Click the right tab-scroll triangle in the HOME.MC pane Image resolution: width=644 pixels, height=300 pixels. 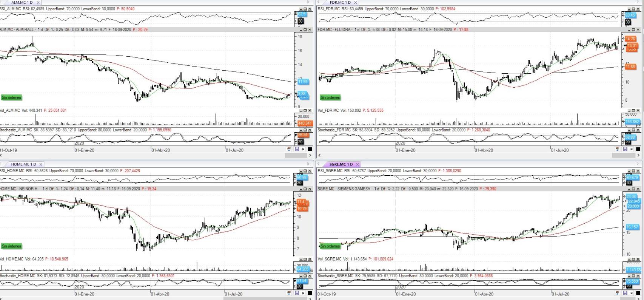[308, 164]
